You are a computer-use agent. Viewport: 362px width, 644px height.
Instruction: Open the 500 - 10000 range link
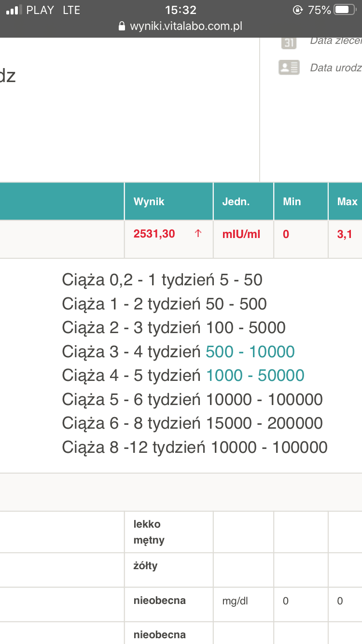(x=250, y=352)
